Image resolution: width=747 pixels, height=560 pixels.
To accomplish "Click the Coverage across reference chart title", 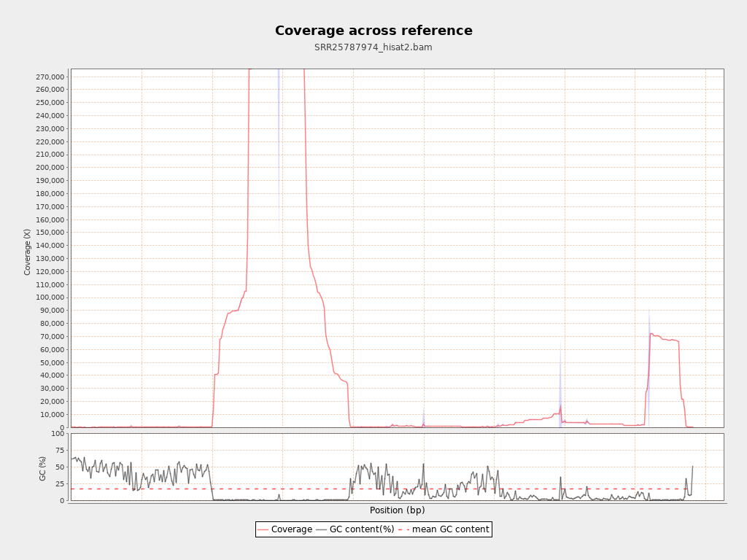I will [x=373, y=31].
